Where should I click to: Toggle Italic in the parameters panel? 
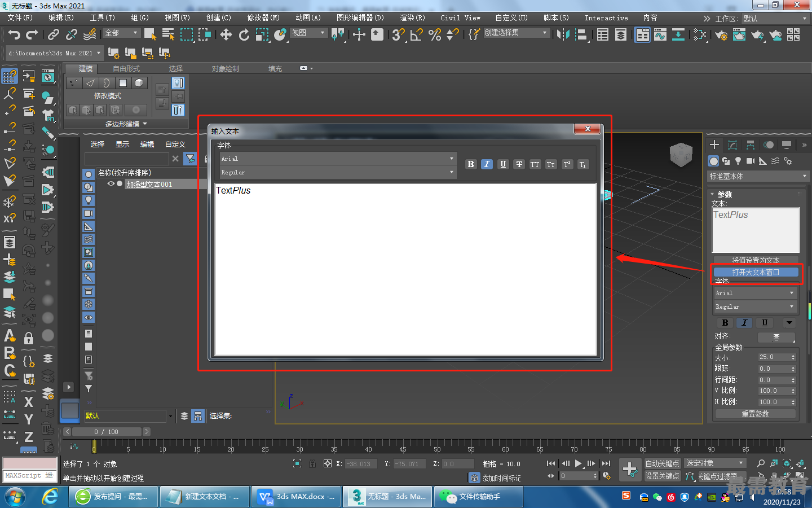click(744, 323)
